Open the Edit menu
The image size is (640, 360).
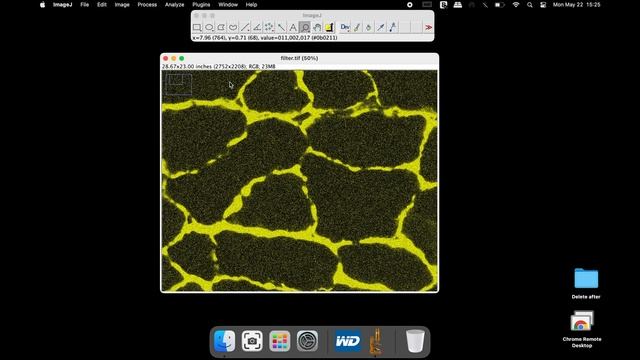102,5
